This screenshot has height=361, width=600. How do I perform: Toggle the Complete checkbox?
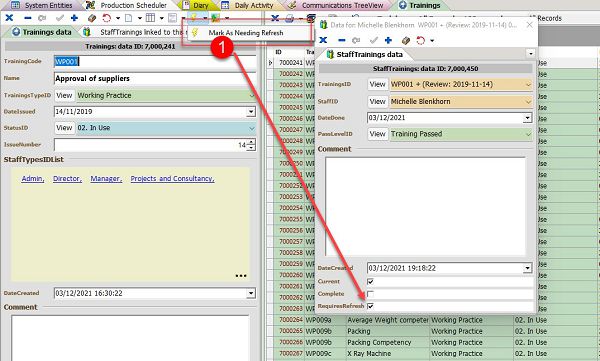(x=370, y=294)
